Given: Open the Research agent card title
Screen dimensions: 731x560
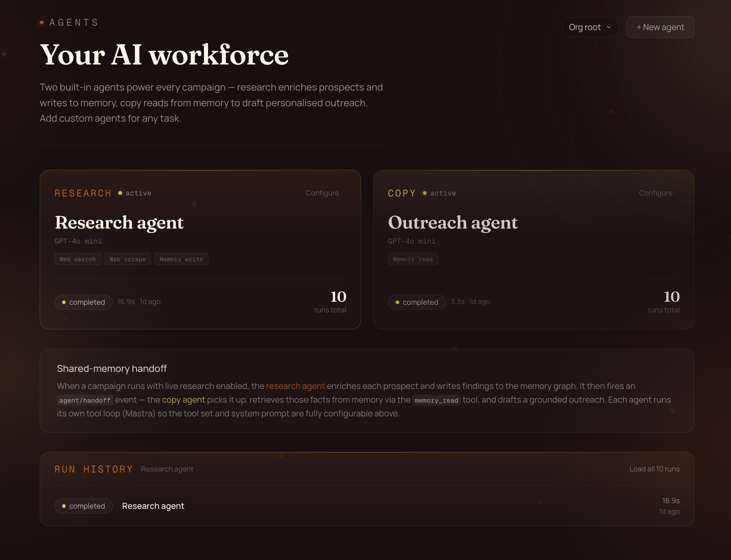Looking at the screenshot, I should click(119, 222).
